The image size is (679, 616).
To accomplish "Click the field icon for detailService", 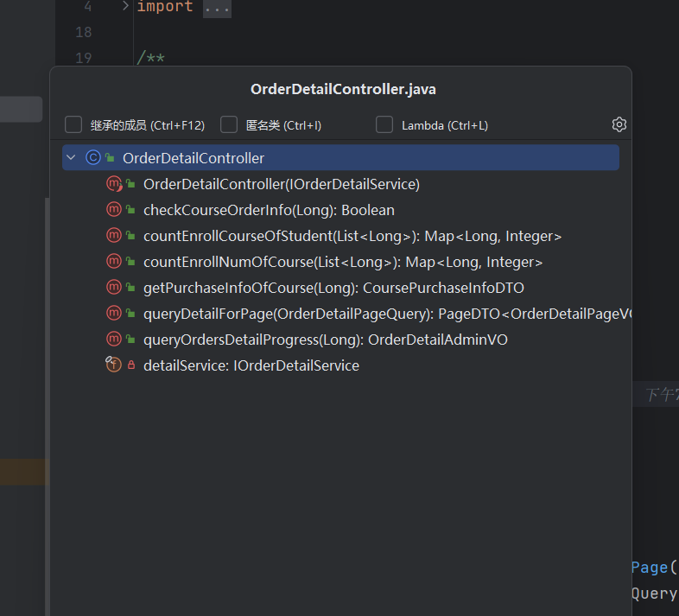I will 114,365.
